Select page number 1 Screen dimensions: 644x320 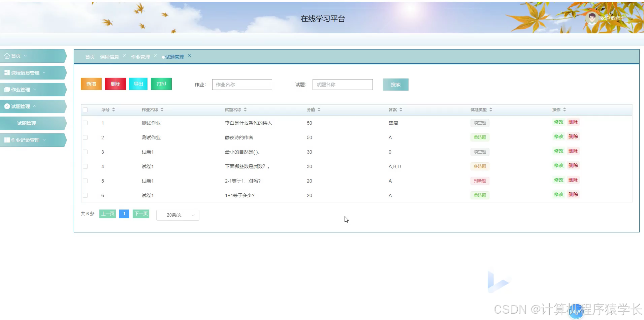coord(124,214)
